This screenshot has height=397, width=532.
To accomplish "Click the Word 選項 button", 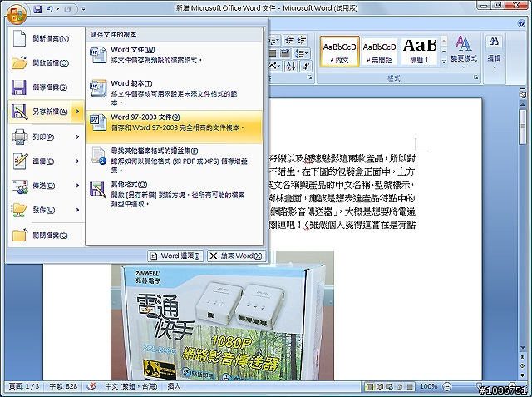I will tap(175, 256).
